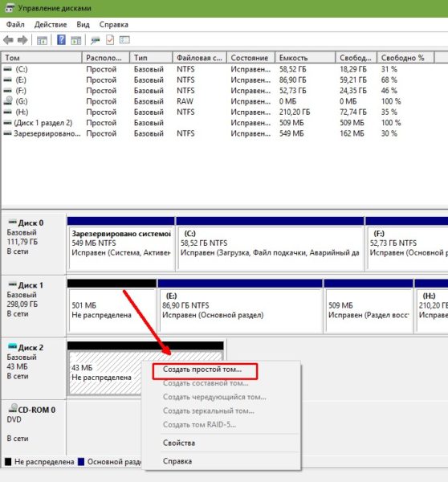Select the Диск 1 label panel

coord(34,305)
